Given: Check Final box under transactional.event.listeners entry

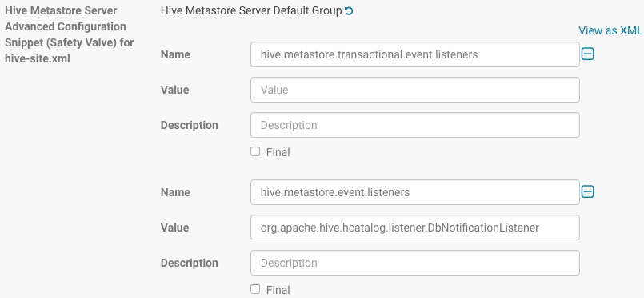Looking at the screenshot, I should [255, 151].
